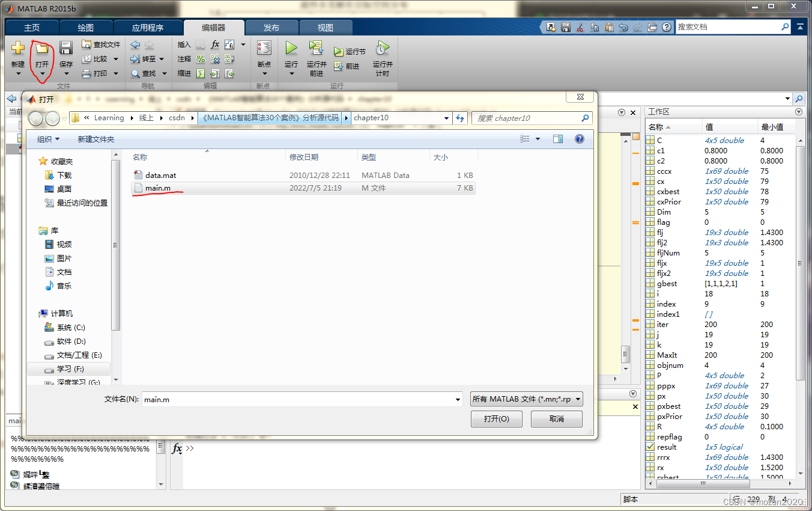812x511 pixels.
Task: Click the Open (打开(O)) dialog button
Action: (x=497, y=419)
